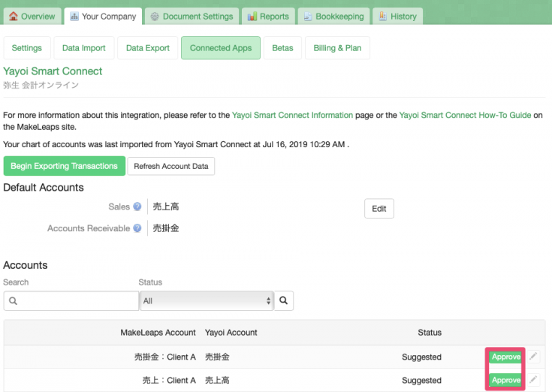Click the Yayoi Smart Connect heading link

[x=53, y=71]
